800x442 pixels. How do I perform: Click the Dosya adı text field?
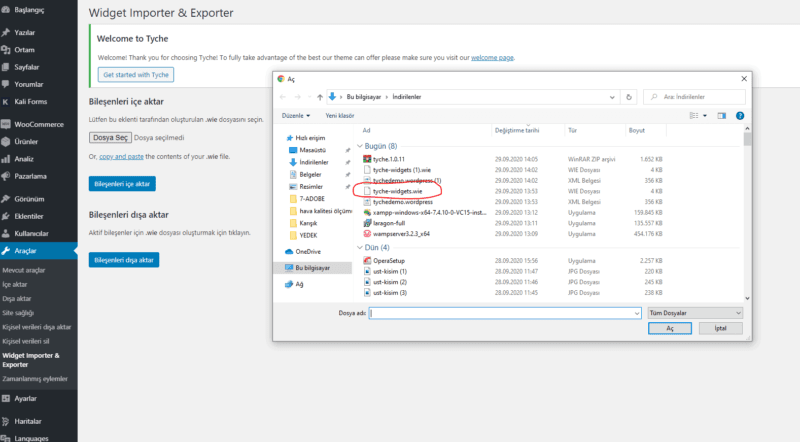pyautogui.click(x=503, y=312)
